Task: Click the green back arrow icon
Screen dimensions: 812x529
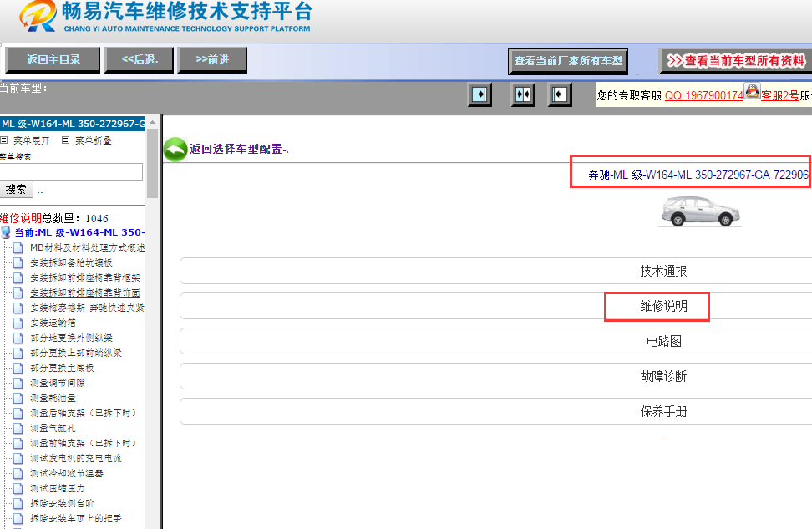Action: (175, 150)
